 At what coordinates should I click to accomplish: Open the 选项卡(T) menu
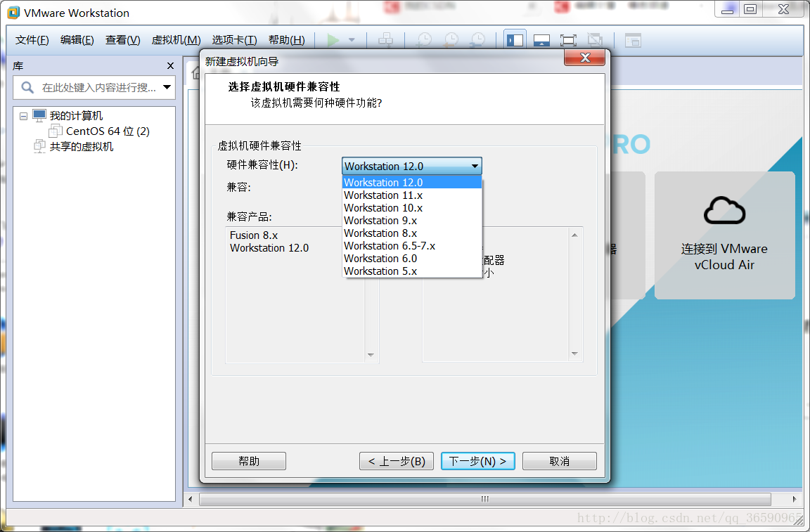click(234, 40)
